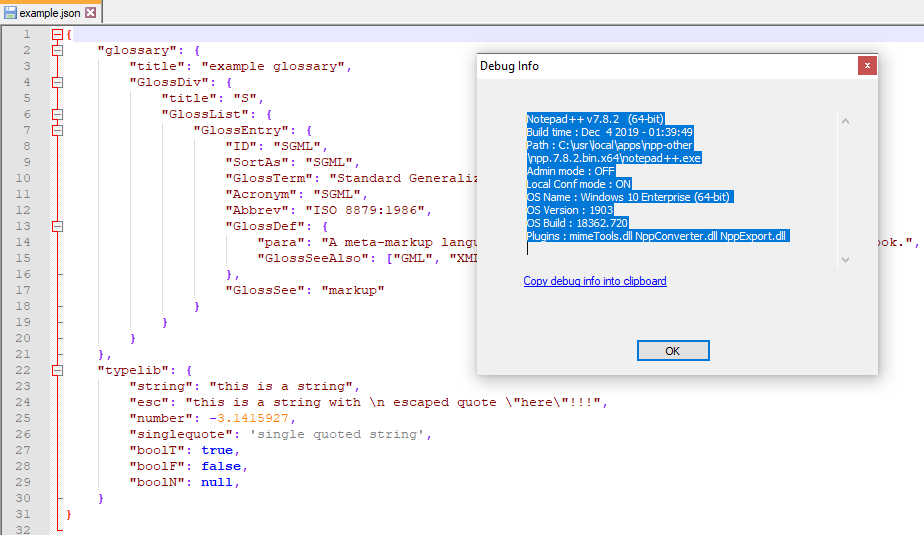The image size is (924, 535).
Task: Click the scroll down arrow in debug info box
Action: (x=845, y=259)
